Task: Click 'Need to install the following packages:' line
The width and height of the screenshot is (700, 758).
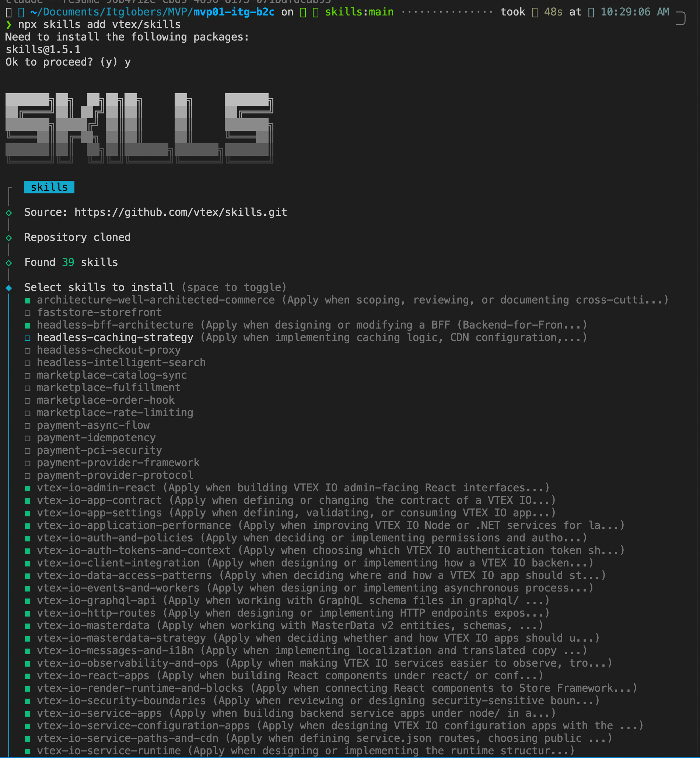Action: click(127, 37)
